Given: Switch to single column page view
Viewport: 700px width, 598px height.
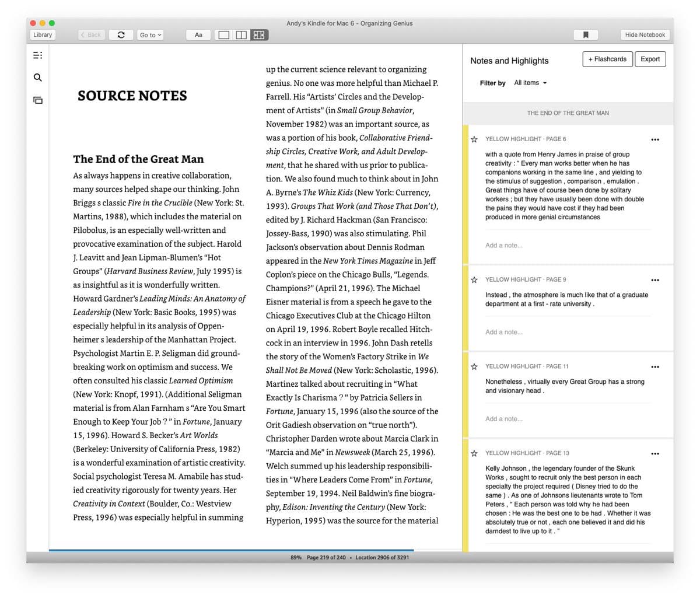Looking at the screenshot, I should click(x=223, y=34).
